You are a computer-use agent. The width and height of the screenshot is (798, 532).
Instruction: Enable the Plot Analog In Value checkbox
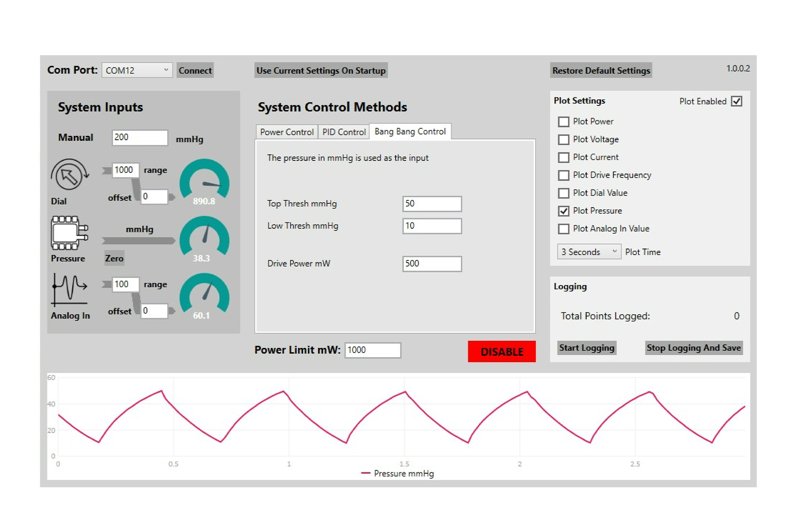(x=564, y=229)
